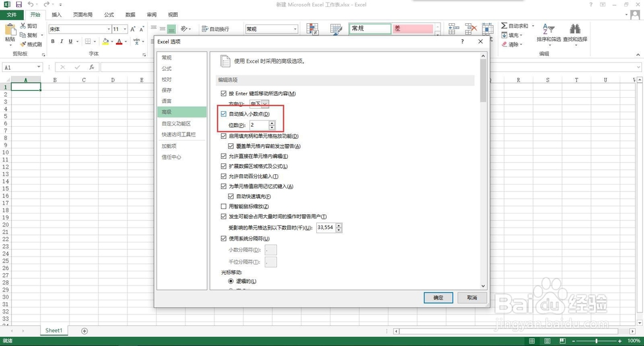Click the Save icon in quick access toolbar
Viewport: 644px width, 346px height.
pos(19,5)
